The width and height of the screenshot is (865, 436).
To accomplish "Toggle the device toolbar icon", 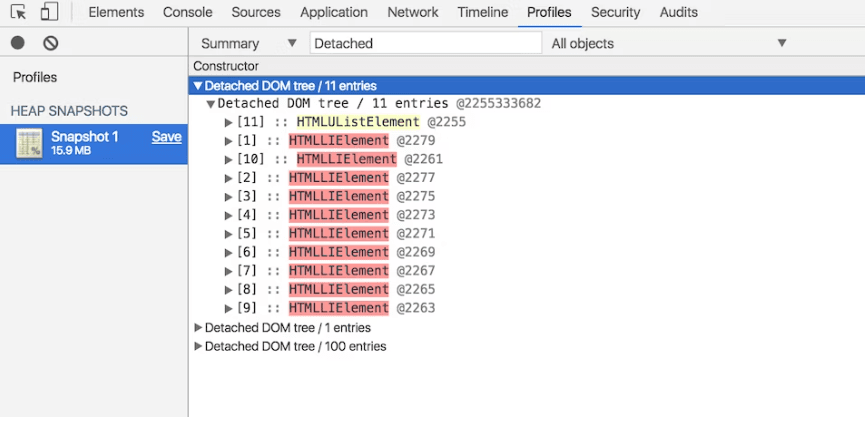I will coord(49,13).
